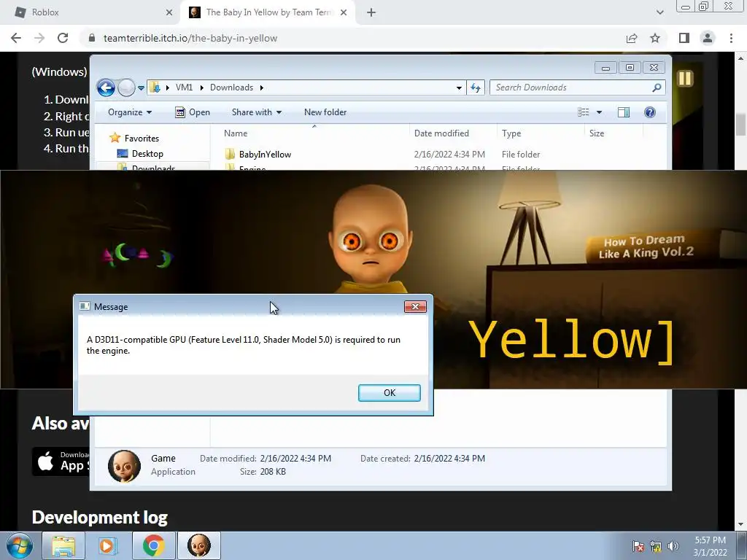This screenshot has height=560, width=747.
Task: Go forward in Chrome
Action: click(x=39, y=38)
